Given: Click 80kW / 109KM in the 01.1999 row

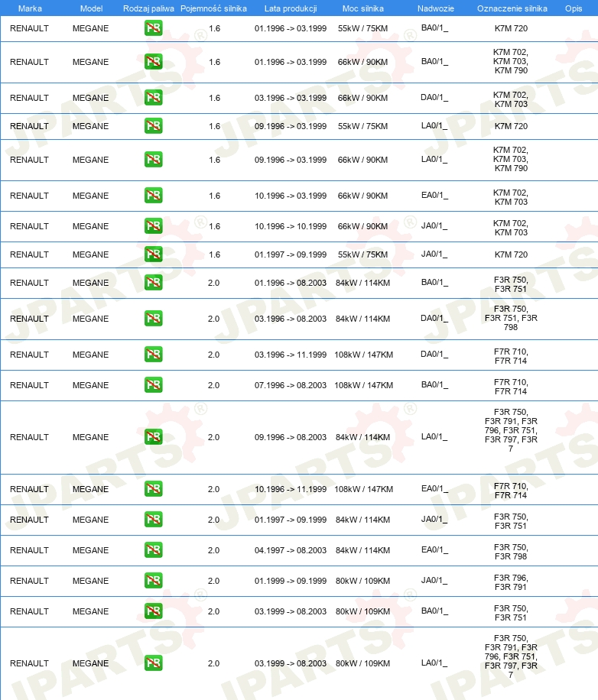Looking at the screenshot, I should point(362,581).
